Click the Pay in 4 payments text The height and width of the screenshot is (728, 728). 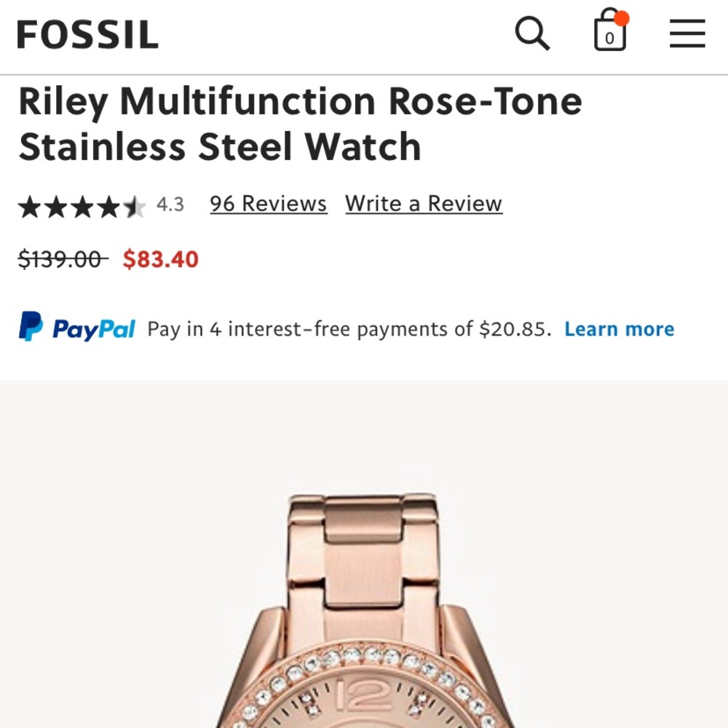[349, 328]
